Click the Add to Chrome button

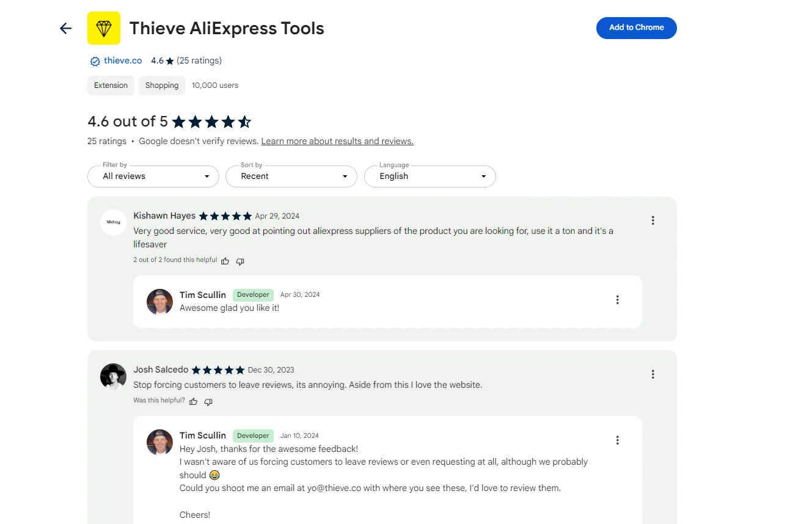[637, 27]
